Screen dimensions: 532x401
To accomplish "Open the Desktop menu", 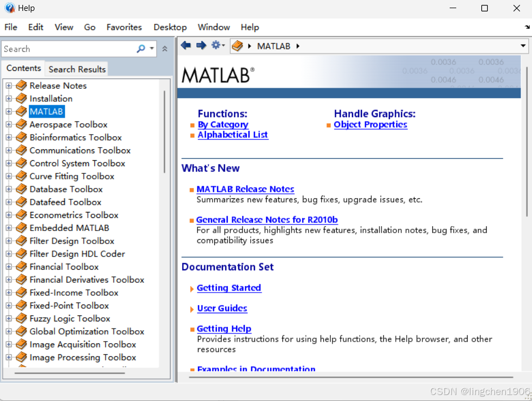I will pos(170,27).
